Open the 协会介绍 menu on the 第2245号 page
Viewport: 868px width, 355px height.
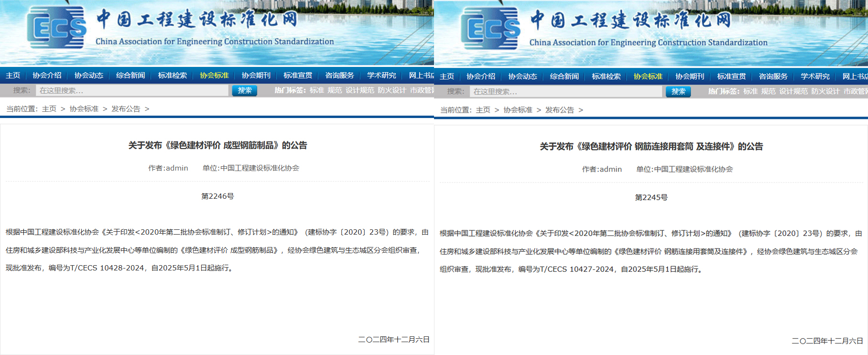click(x=481, y=76)
